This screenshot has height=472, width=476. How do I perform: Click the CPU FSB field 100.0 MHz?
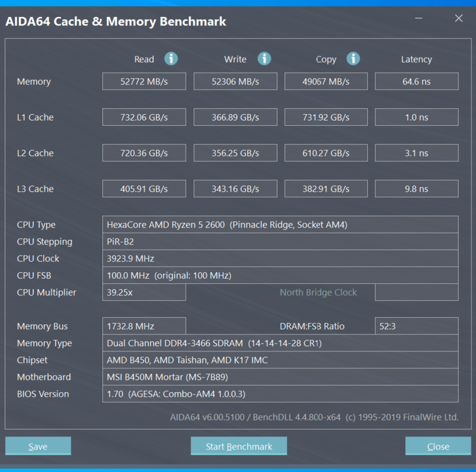(281, 275)
